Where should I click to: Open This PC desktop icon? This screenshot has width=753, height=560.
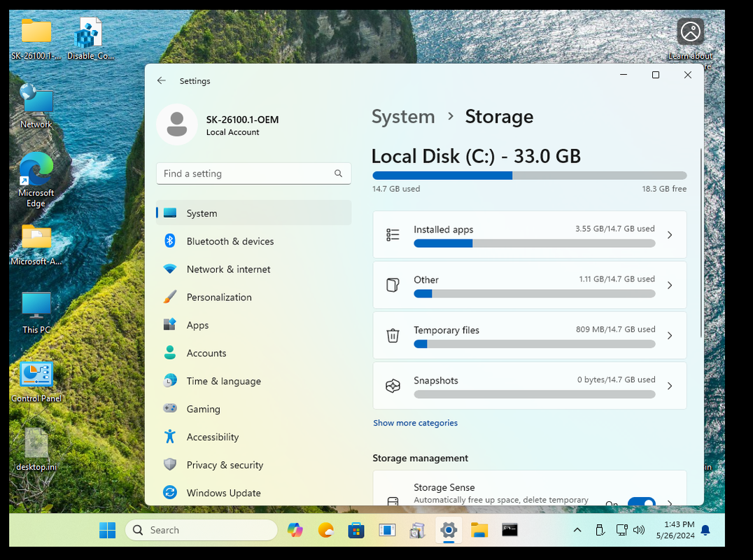coord(36,313)
